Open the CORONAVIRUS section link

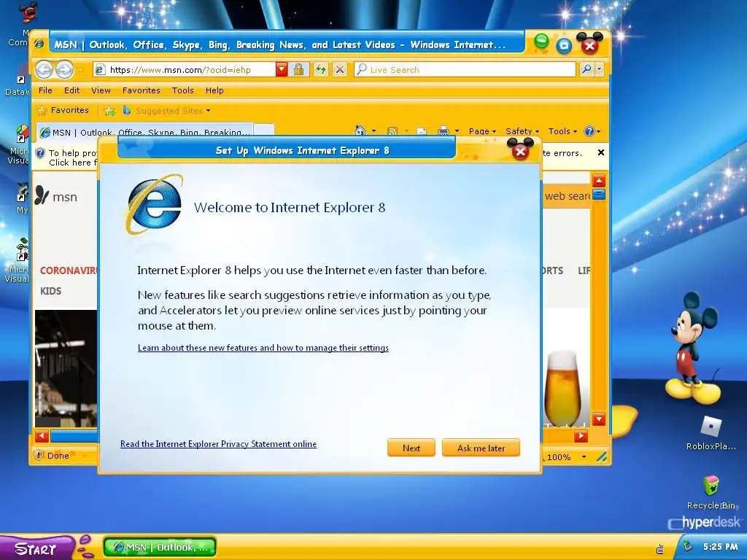[x=69, y=271]
